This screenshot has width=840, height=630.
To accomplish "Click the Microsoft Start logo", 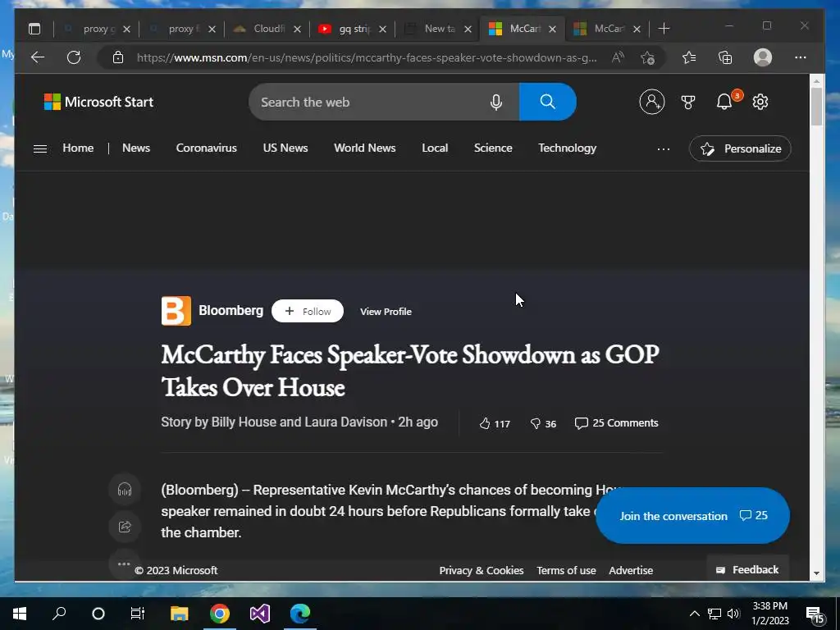I will pyautogui.click(x=98, y=102).
